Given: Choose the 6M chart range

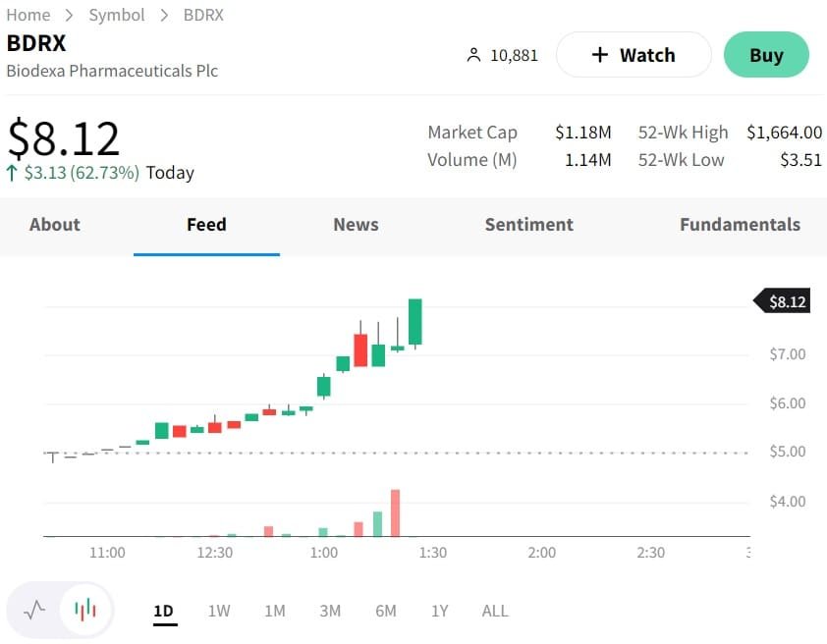Looking at the screenshot, I should (386, 611).
